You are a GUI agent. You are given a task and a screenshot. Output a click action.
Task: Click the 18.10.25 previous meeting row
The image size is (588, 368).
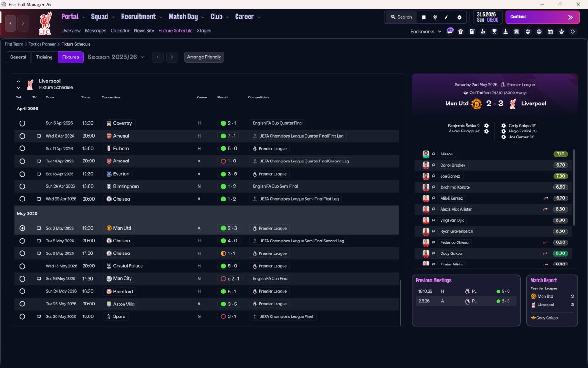point(466,291)
